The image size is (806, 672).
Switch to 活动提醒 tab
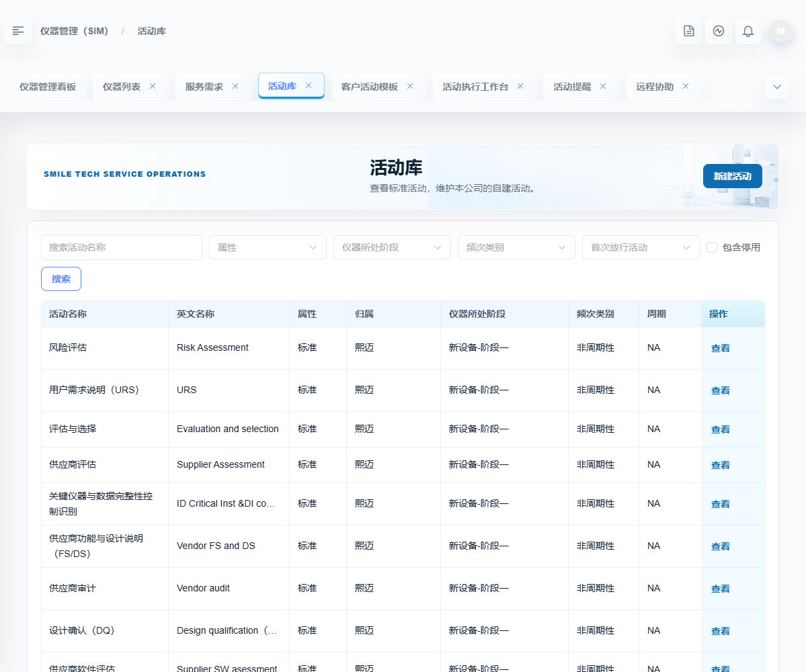tap(572, 86)
